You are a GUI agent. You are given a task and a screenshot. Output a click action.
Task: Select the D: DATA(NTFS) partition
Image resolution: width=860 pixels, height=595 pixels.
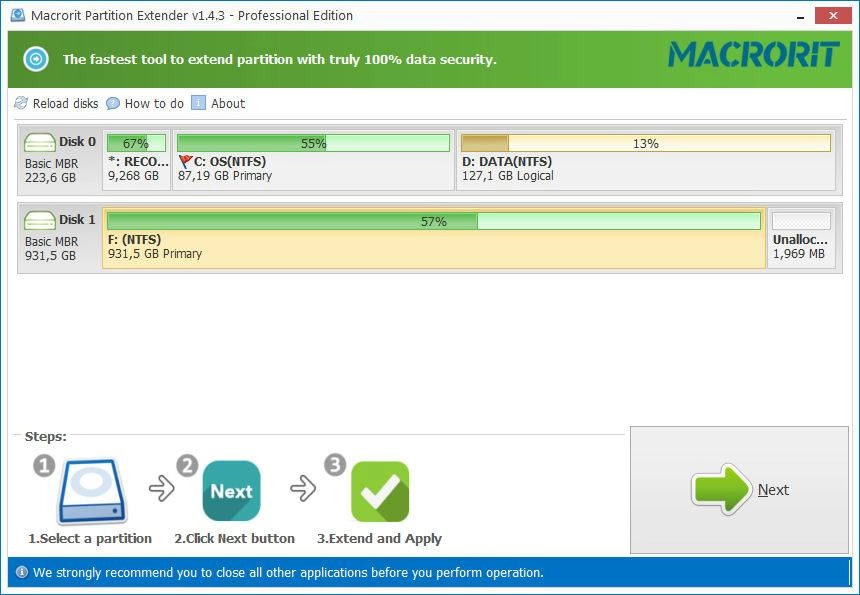pyautogui.click(x=646, y=160)
